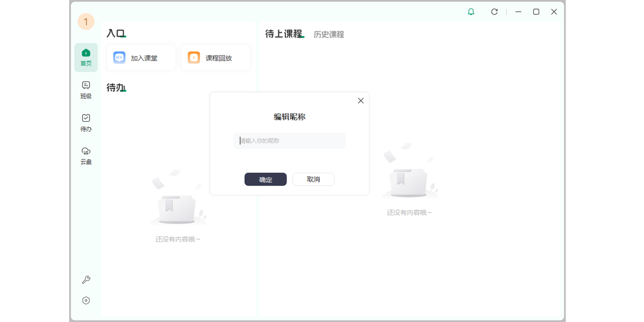Click the nickname input field

click(x=289, y=141)
